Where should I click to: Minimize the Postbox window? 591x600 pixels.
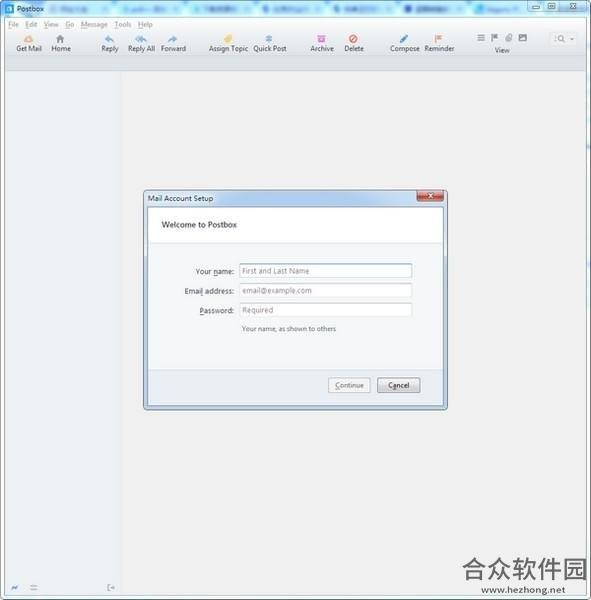(536, 7)
